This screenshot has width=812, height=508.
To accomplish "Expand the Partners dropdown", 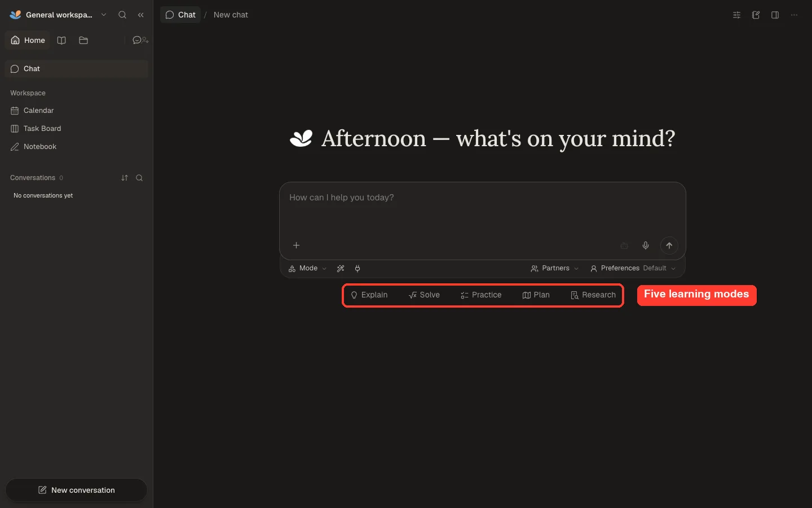I will [555, 269].
